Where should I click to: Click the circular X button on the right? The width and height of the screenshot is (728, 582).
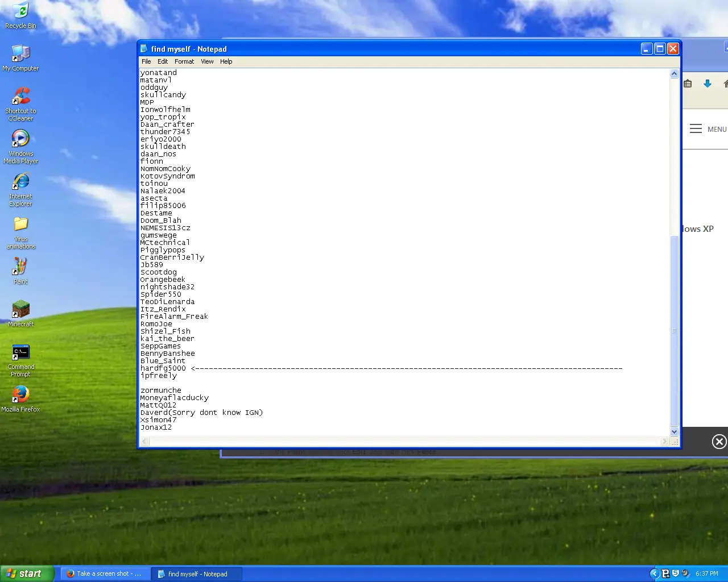(719, 442)
